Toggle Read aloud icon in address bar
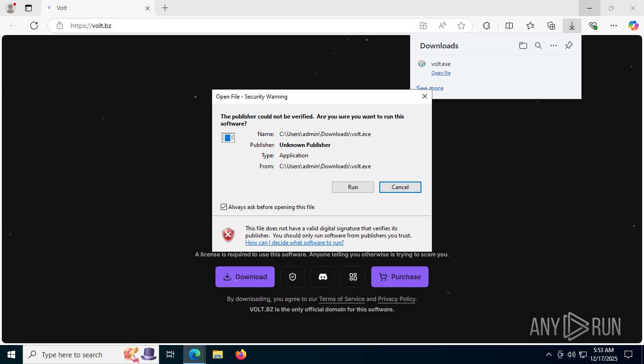The width and height of the screenshot is (644, 364). click(442, 26)
